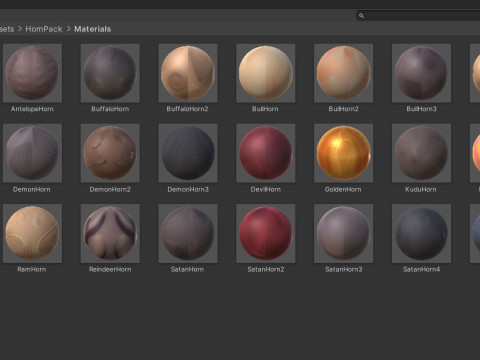The height and width of the screenshot is (360, 480).
Task: Select the GoldenHorn shiny material sphere
Action: coord(343,153)
